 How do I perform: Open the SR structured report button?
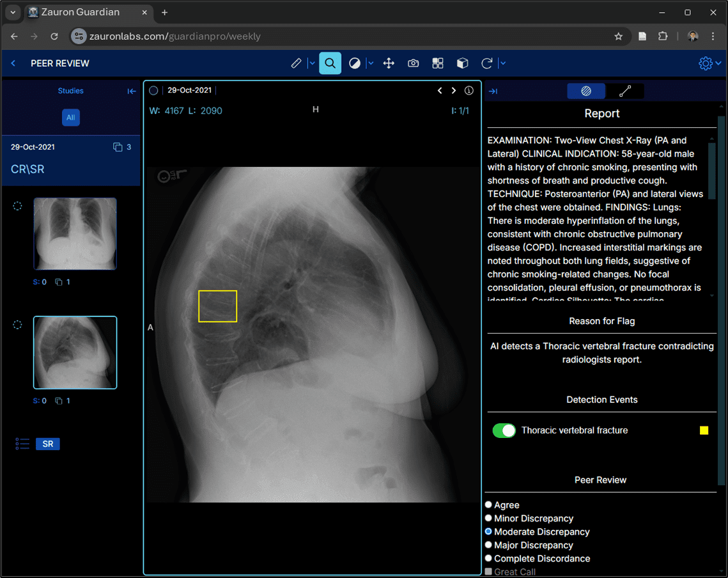coord(48,444)
